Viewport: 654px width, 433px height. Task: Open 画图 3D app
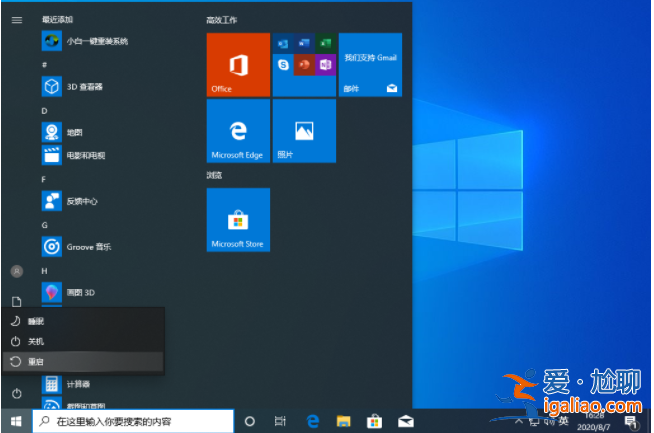[x=68, y=292]
